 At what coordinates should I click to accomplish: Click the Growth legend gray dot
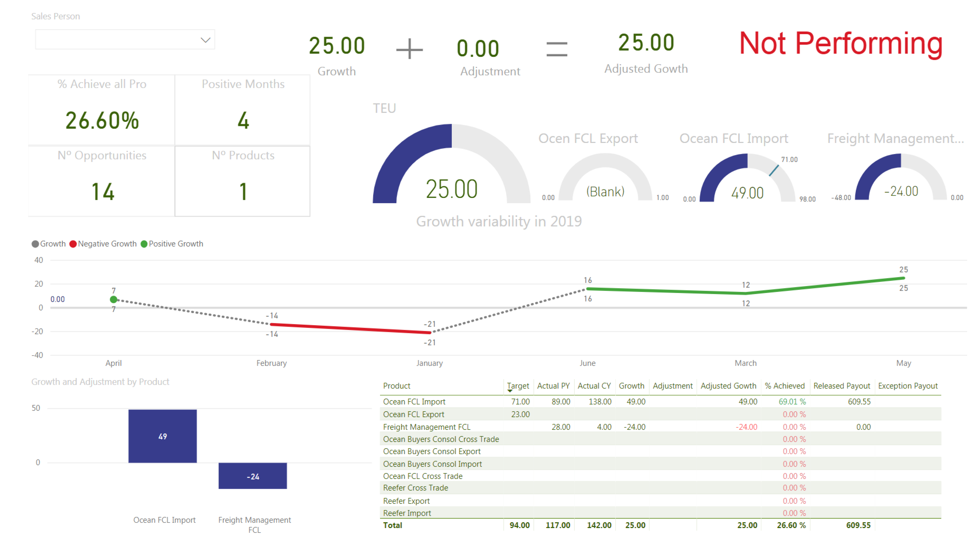35,244
